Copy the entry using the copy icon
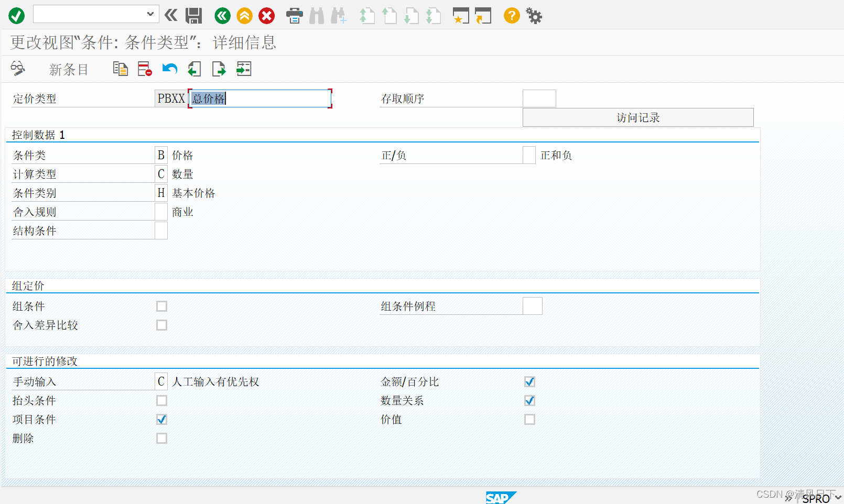Image resolution: width=844 pixels, height=504 pixels. 120,69
